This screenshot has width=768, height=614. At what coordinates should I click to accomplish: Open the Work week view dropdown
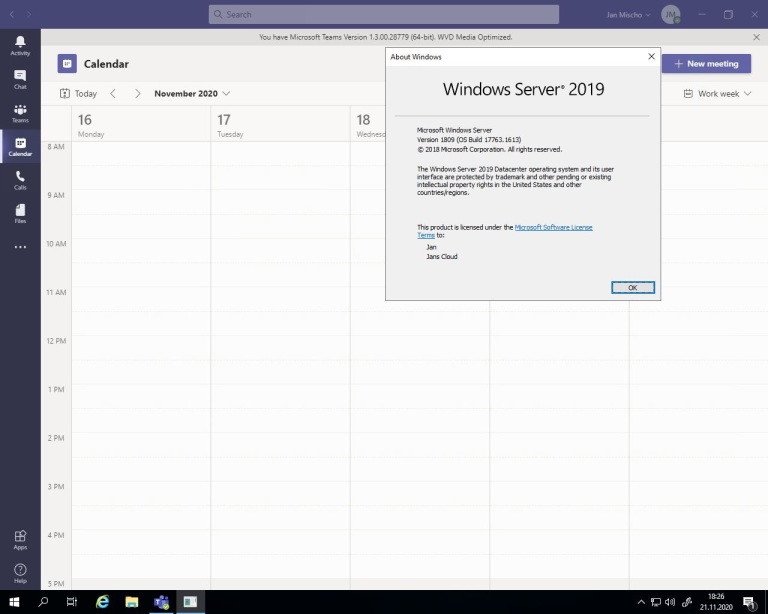coord(717,94)
